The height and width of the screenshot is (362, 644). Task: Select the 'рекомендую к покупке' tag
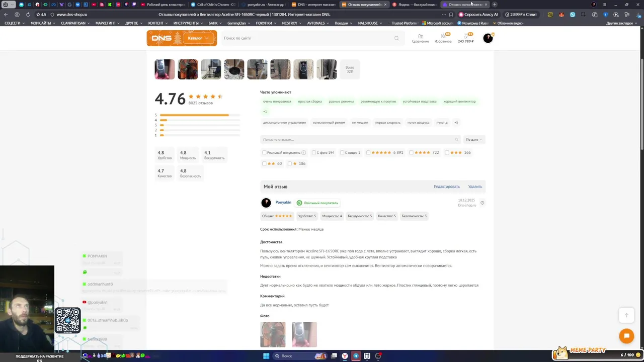[x=378, y=102]
